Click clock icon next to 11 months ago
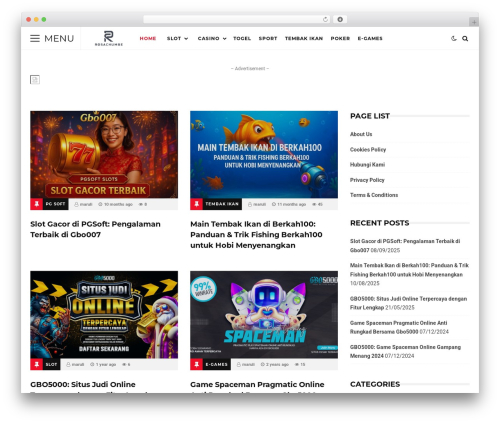This screenshot has height=423, width=500. tap(274, 204)
